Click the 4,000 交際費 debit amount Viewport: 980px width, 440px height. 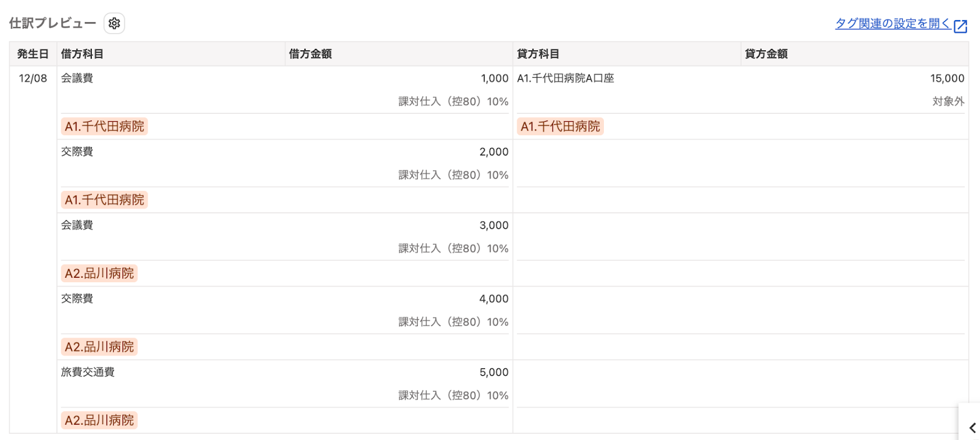pyautogui.click(x=494, y=299)
